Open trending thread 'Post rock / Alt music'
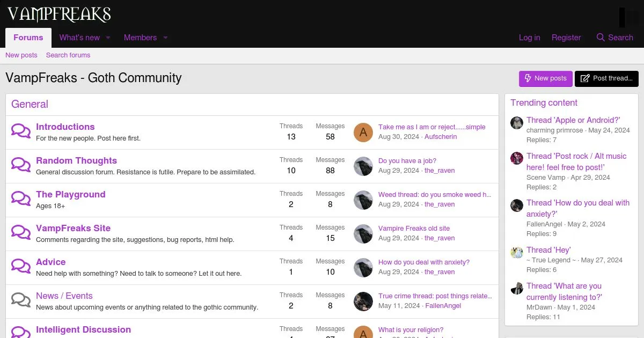 [576, 161]
